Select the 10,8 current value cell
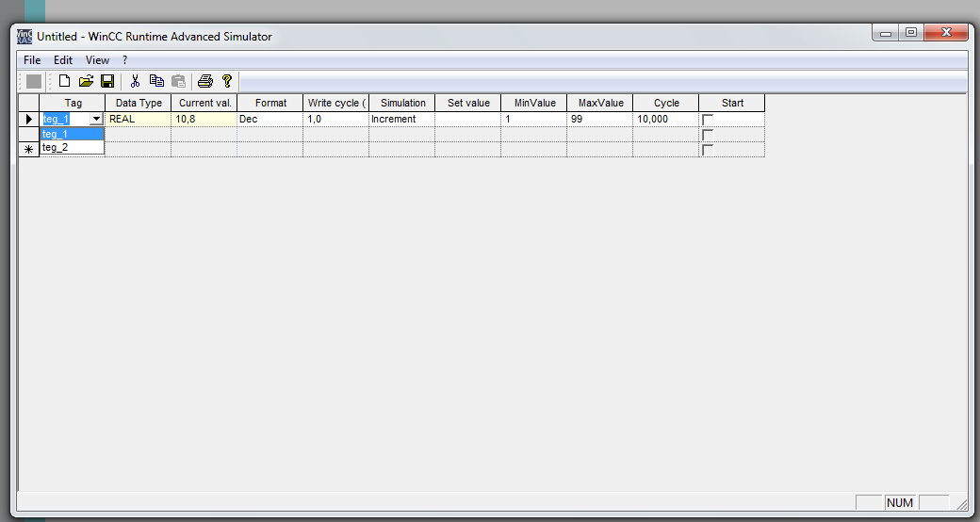 tap(204, 119)
